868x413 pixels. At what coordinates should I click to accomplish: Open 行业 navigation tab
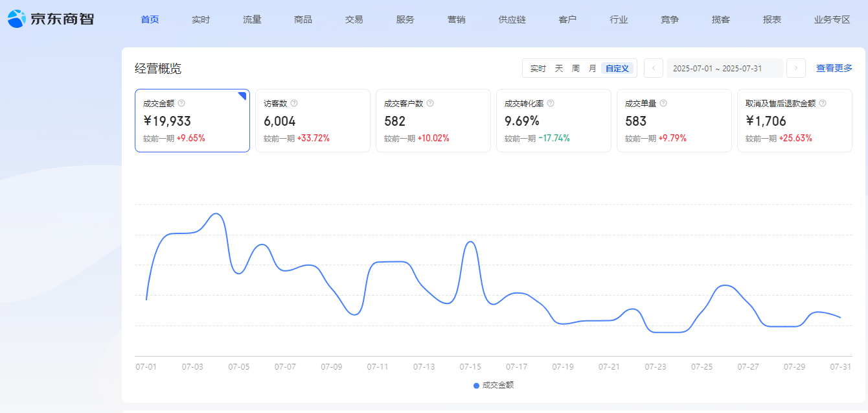(x=619, y=19)
